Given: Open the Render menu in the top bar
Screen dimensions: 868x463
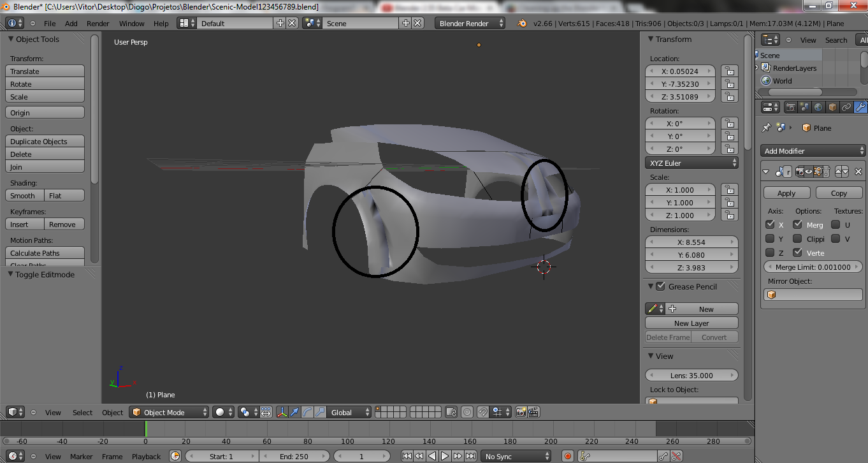Looking at the screenshot, I should [x=98, y=24].
